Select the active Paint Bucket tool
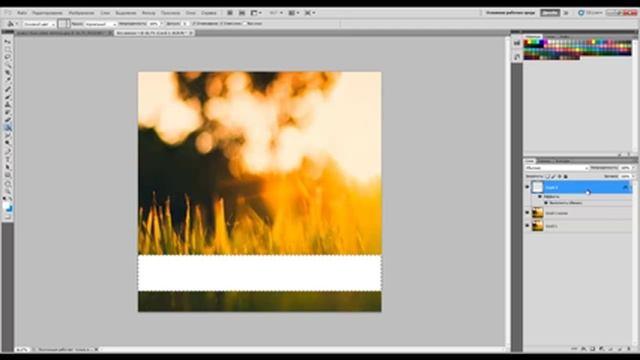 pyautogui.click(x=8, y=128)
